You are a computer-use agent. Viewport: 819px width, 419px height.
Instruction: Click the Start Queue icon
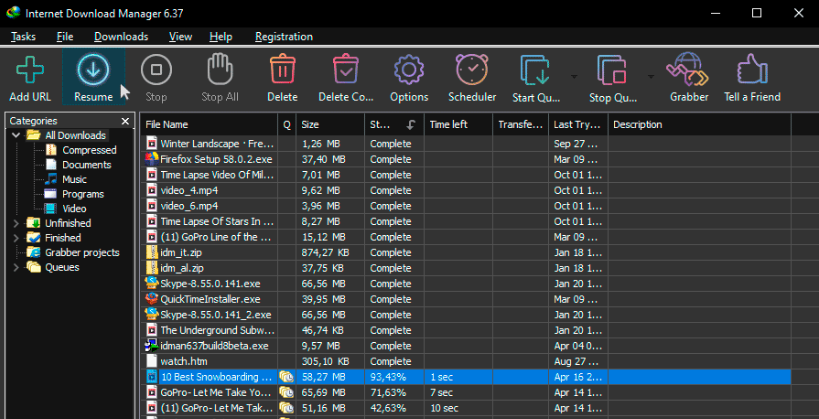point(535,70)
